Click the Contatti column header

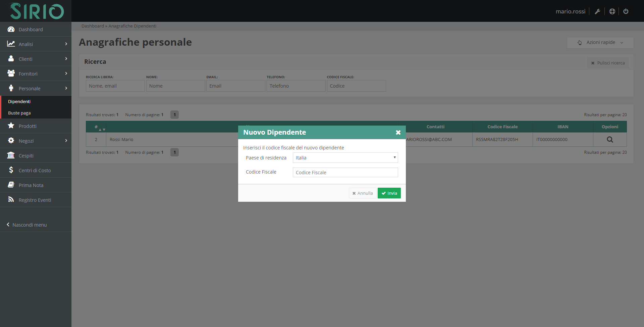(x=435, y=127)
